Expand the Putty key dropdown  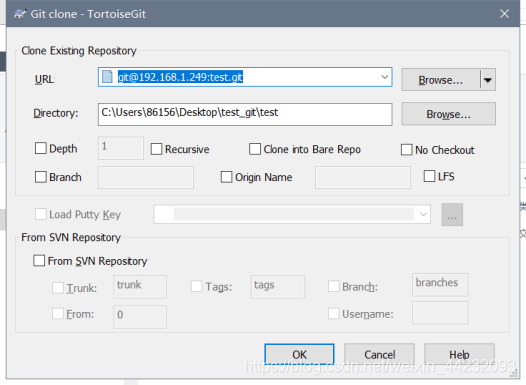pyautogui.click(x=423, y=214)
